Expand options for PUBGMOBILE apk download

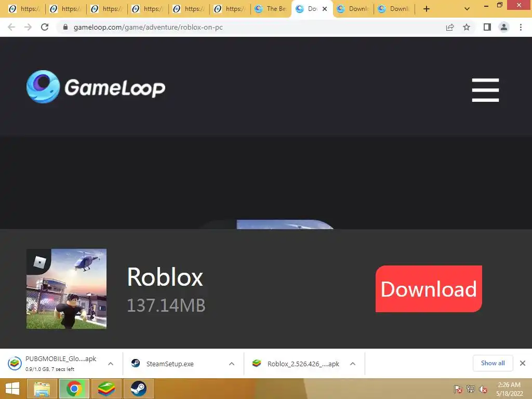(111, 364)
